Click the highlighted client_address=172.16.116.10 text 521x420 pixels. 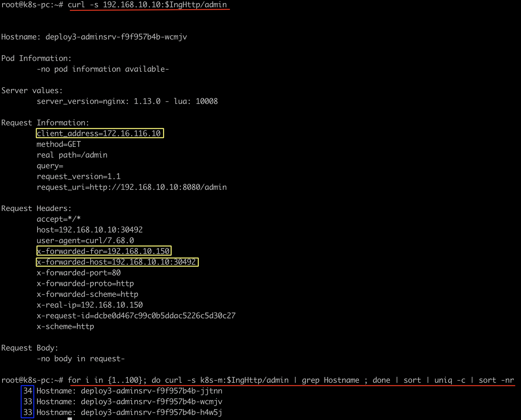99,133
